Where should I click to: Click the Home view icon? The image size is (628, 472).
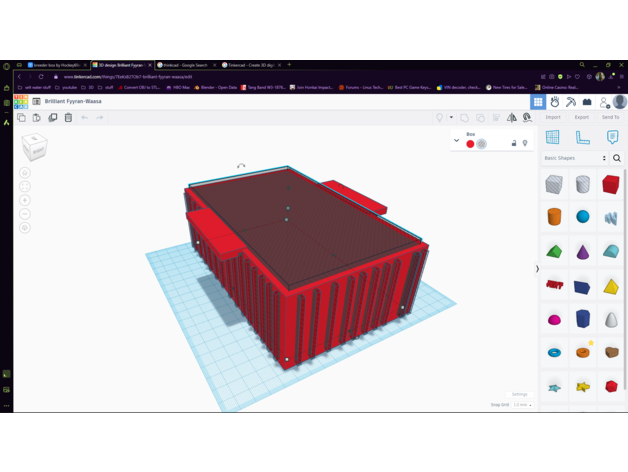click(25, 172)
